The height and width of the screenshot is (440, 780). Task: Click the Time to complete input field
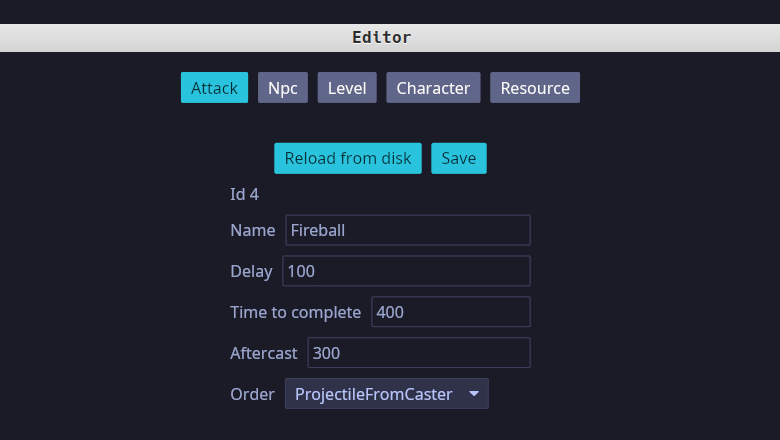(x=450, y=312)
